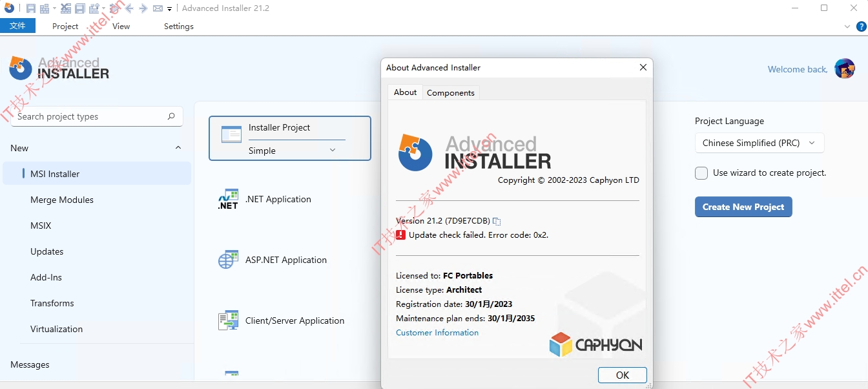Click the Back arrow in title bar
868x389 pixels.
(129, 8)
